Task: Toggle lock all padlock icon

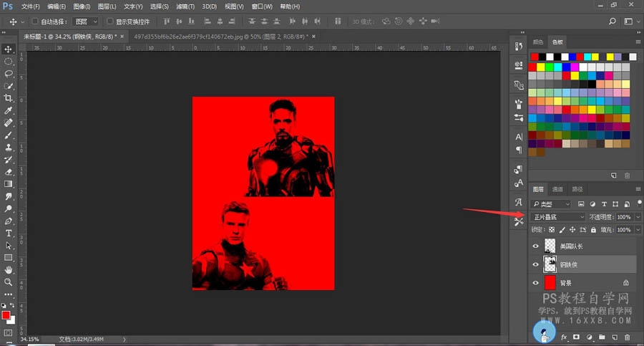Action: click(593, 229)
